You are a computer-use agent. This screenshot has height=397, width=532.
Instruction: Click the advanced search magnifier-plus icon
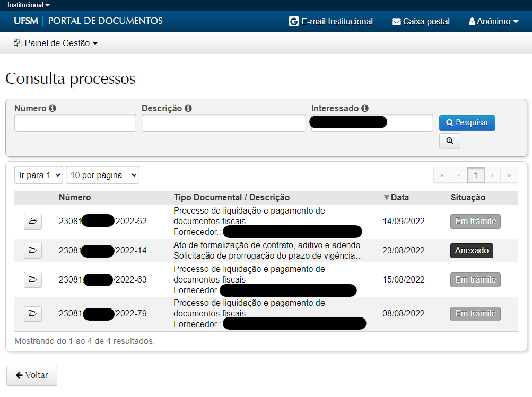449,141
